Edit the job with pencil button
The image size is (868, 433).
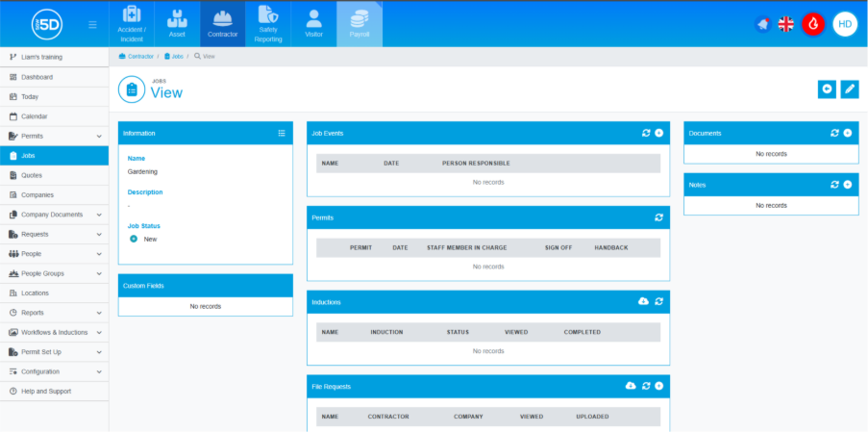[x=850, y=89]
